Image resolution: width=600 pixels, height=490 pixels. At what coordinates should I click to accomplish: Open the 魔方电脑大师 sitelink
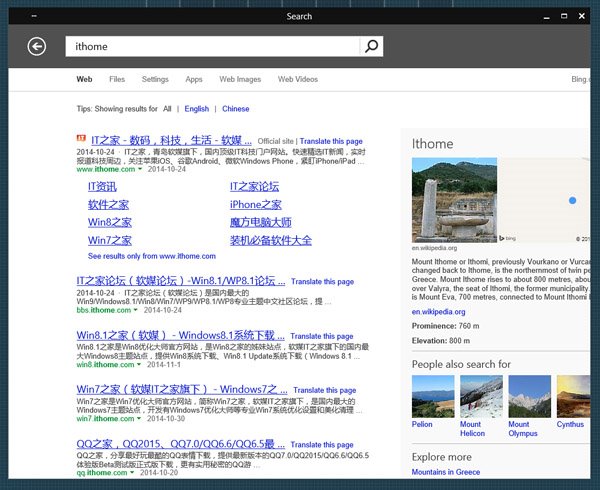261,222
